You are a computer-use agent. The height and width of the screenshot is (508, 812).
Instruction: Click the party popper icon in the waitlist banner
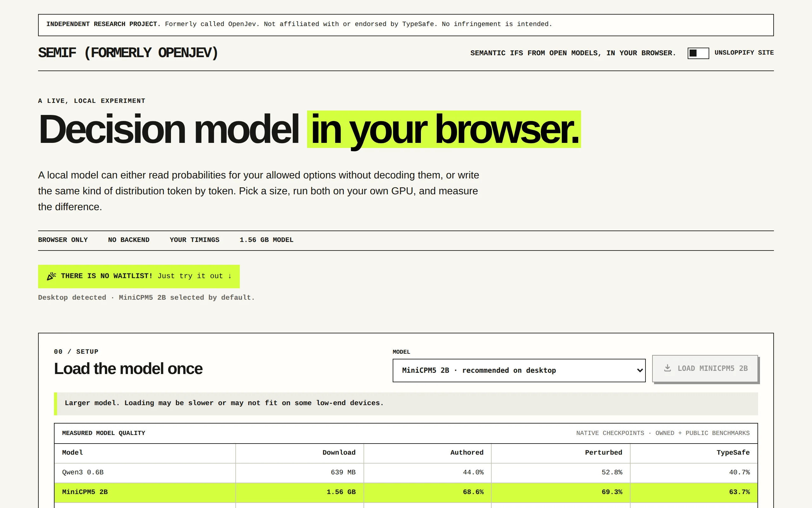(x=51, y=276)
